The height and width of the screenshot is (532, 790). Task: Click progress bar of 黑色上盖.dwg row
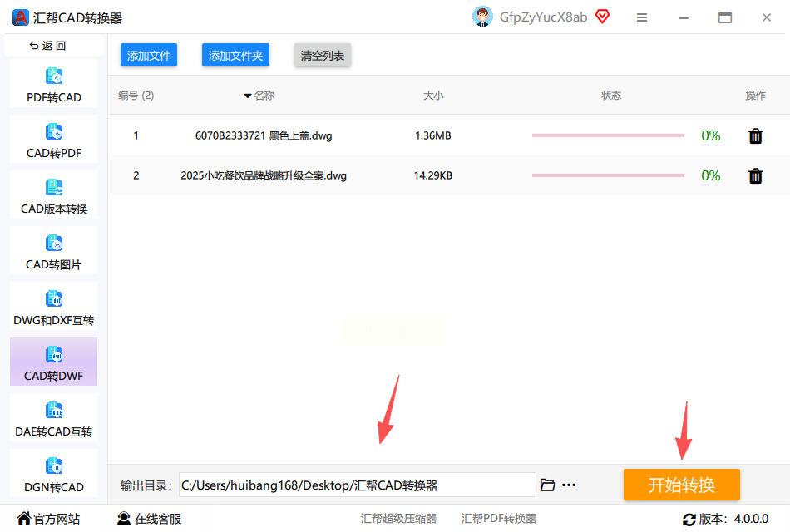608,135
